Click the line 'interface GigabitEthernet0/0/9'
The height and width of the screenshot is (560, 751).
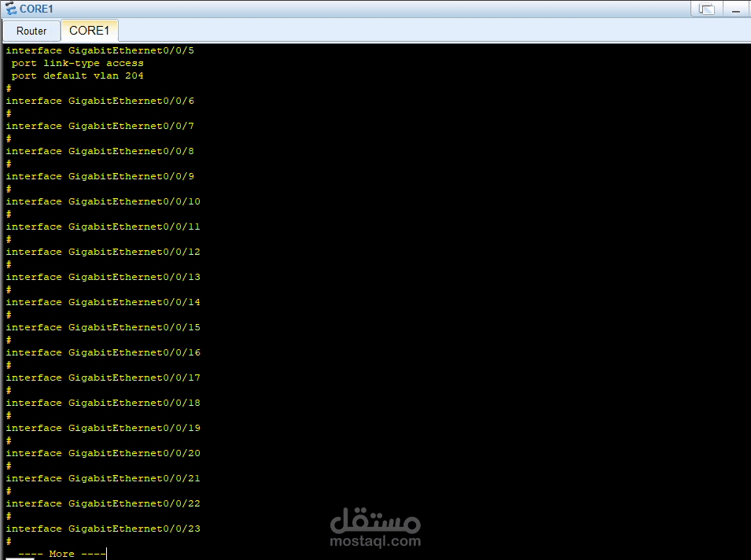[100, 176]
